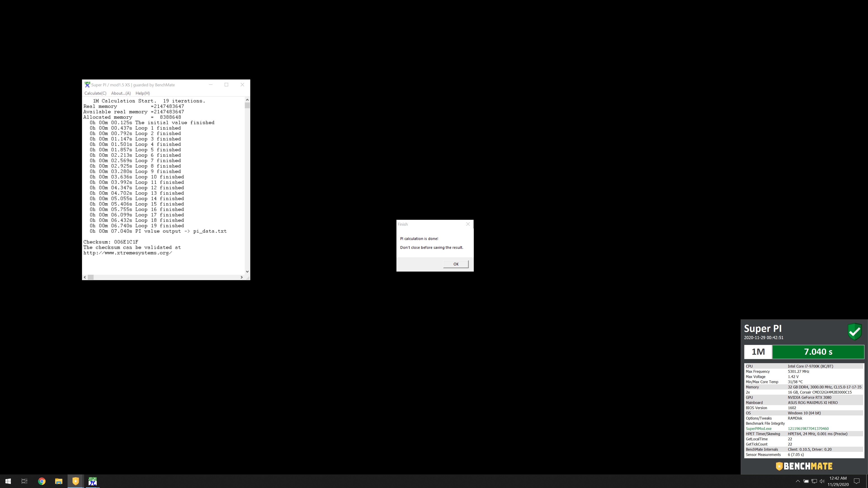Viewport: 868px width, 488px height.
Task: Click the Mainboard ASUS ROG MAXIMUS XI HERO row
Action: 804,403
